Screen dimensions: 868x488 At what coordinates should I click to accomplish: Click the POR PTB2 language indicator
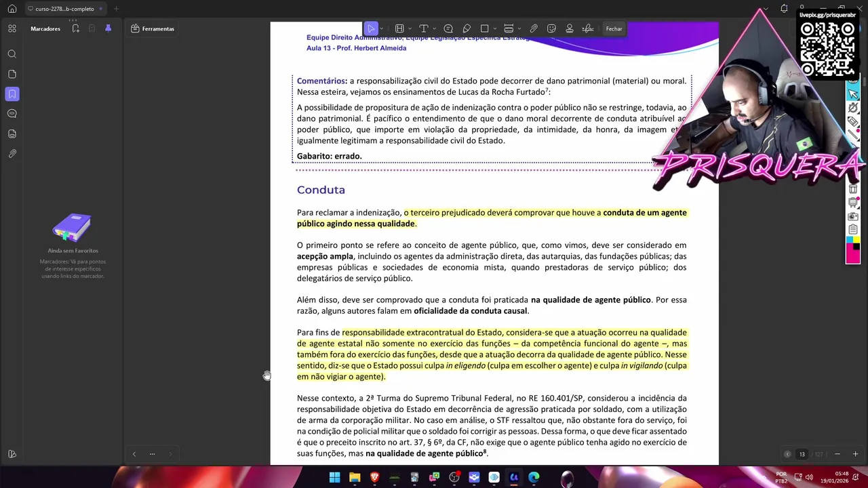pyautogui.click(x=781, y=477)
